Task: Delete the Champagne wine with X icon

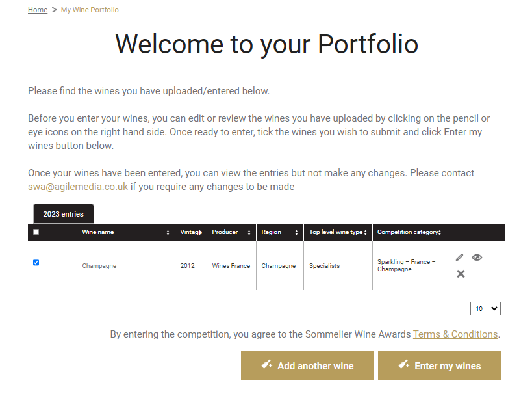Action: pyautogui.click(x=461, y=274)
